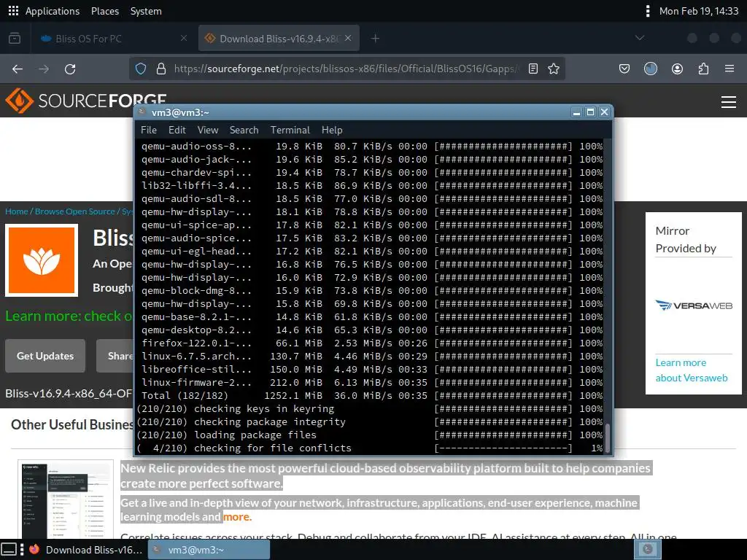Click the Get Updates button
The width and height of the screenshot is (747, 560).
(x=45, y=356)
